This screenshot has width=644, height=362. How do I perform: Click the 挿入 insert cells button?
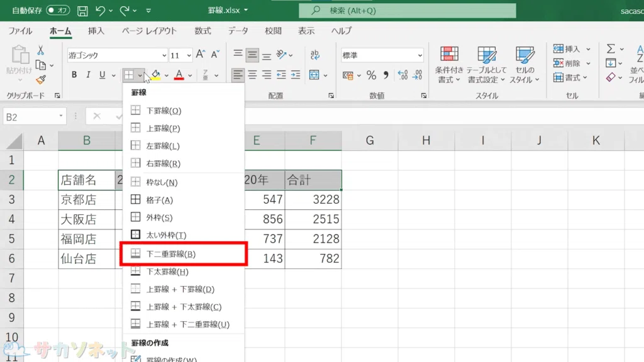[x=567, y=49]
